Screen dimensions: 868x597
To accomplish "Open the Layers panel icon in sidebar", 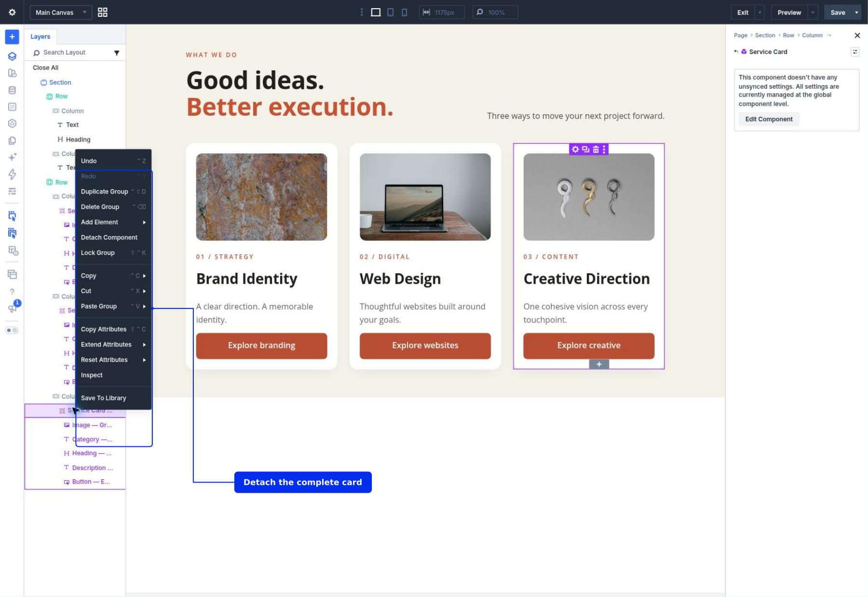I will click(12, 56).
